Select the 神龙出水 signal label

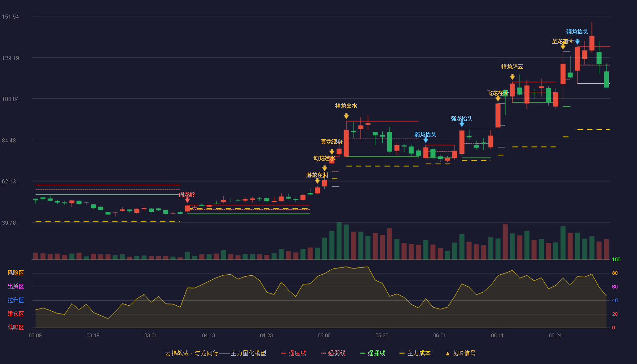(346, 106)
